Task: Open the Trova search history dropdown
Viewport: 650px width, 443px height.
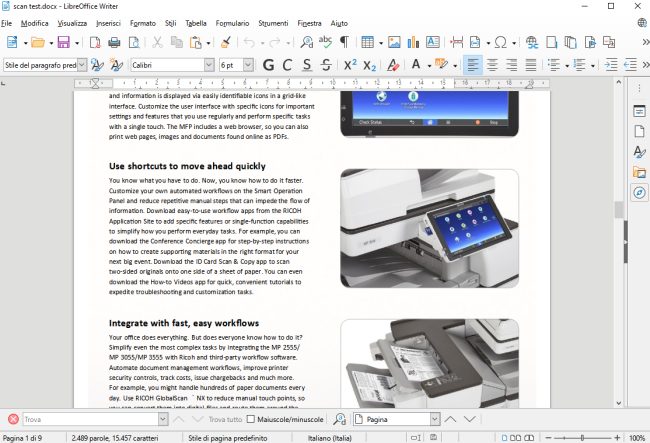Action: (163, 419)
